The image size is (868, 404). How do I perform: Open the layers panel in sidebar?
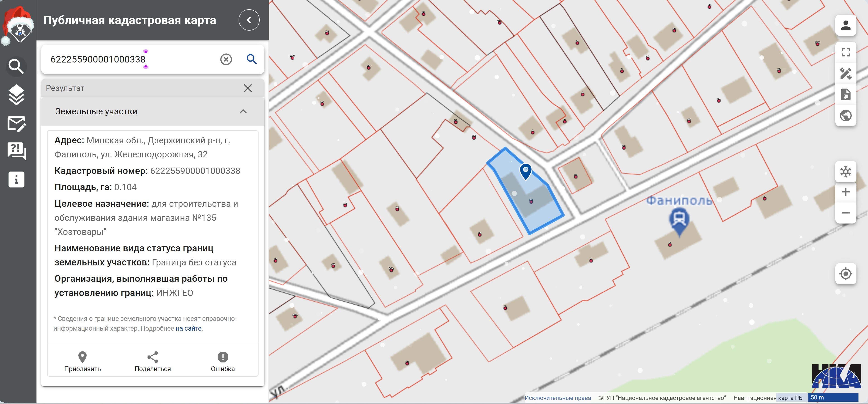tap(16, 95)
